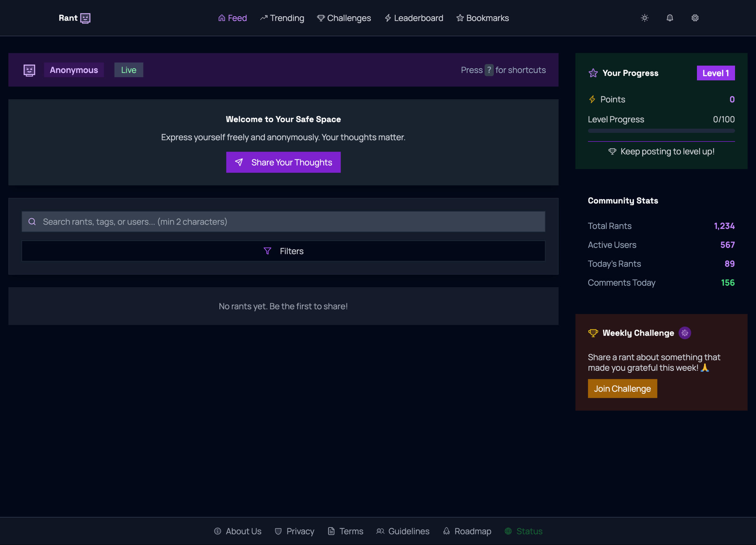Viewport: 756px width, 545px height.
Task: Click the gold trophy icon
Action: (593, 333)
